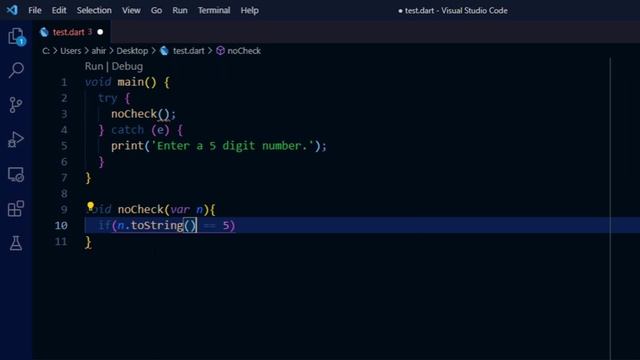This screenshot has width=640, height=360.
Task: Click test.dart breadcrumb segment
Action: tap(189, 51)
